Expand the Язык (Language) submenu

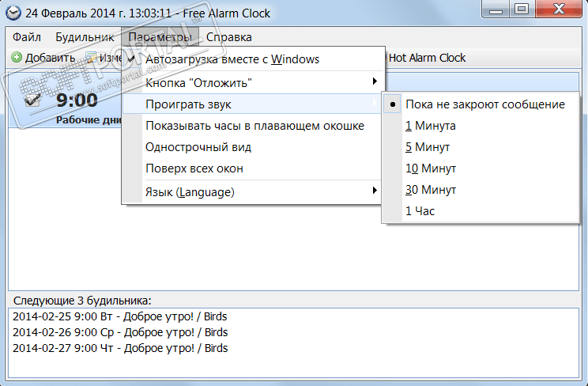tap(253, 192)
